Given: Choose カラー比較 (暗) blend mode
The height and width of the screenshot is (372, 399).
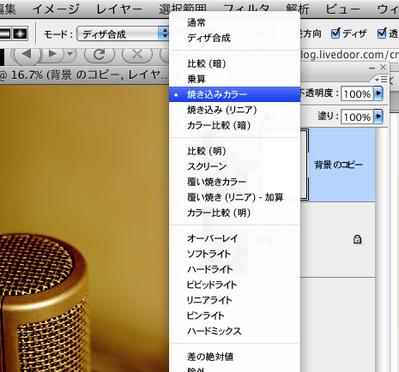Looking at the screenshot, I should [235, 125].
